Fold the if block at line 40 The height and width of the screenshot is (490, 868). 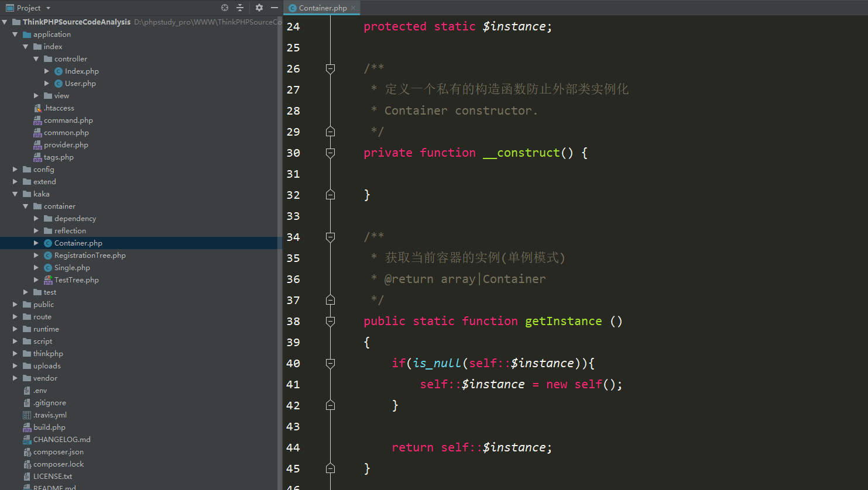(330, 364)
